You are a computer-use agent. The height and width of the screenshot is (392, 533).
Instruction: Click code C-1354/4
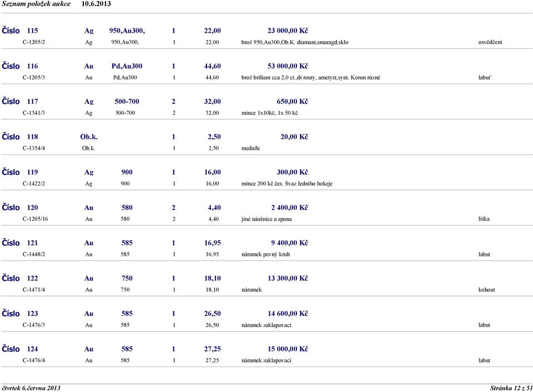point(34,148)
